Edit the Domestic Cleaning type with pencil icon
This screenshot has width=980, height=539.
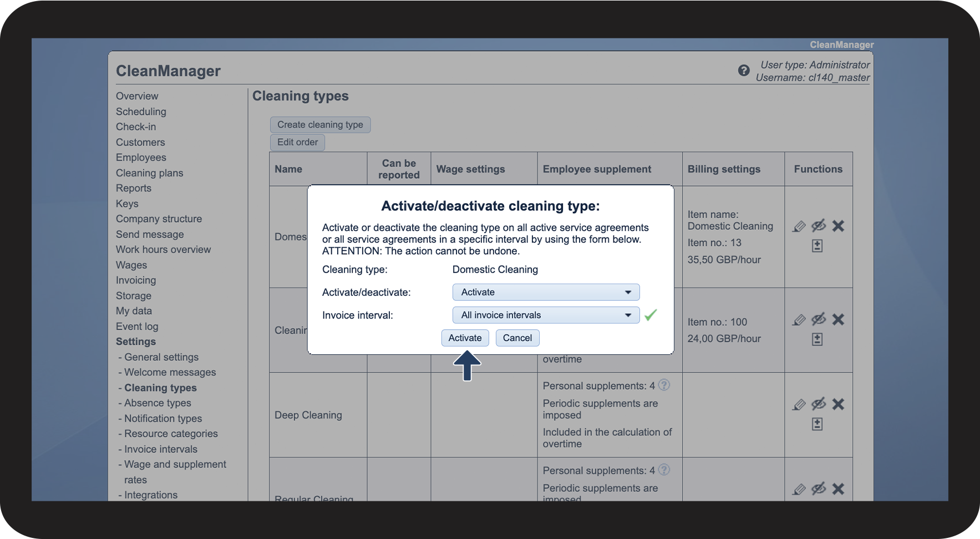click(799, 226)
